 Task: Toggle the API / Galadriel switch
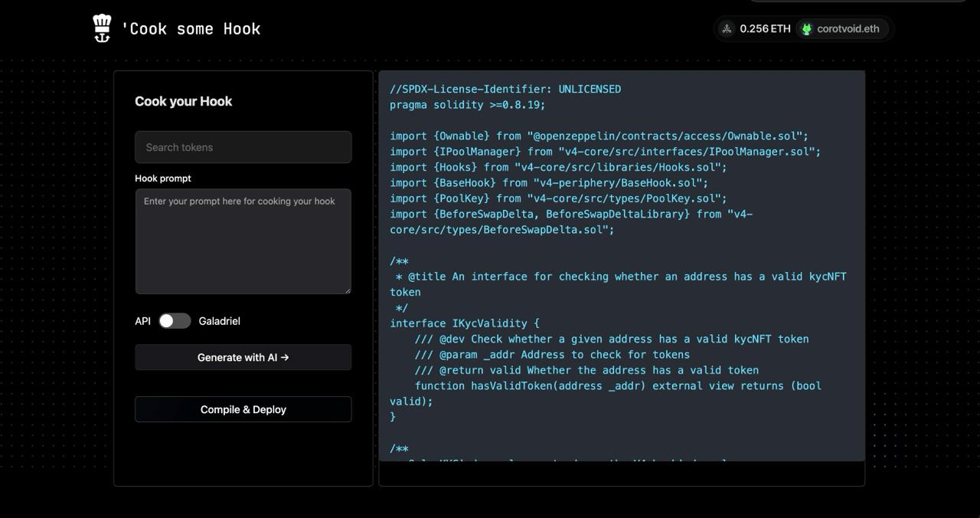tap(175, 321)
